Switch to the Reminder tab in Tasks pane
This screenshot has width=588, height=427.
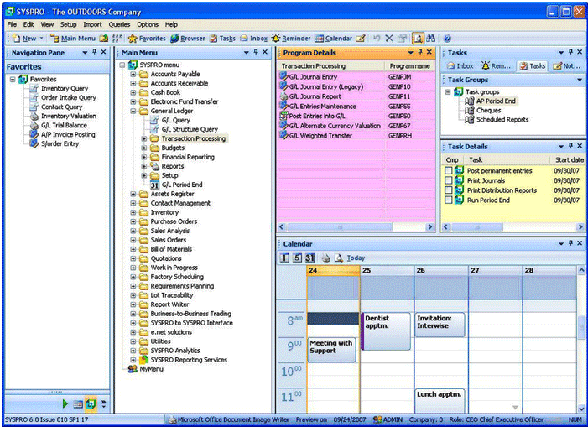[x=496, y=66]
